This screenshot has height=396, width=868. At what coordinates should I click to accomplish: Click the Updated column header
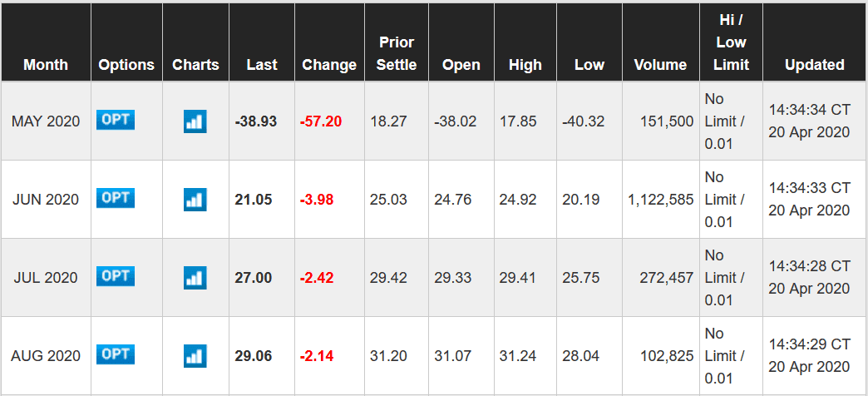(x=814, y=65)
